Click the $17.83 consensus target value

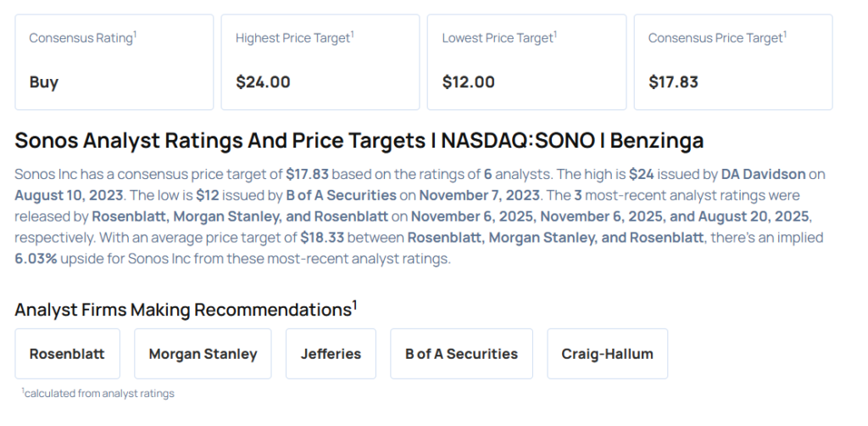pos(674,82)
